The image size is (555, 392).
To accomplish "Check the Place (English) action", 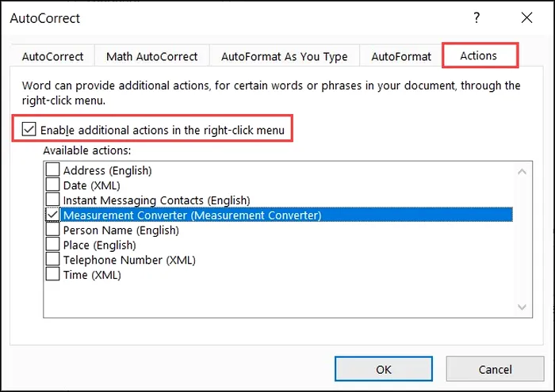I will click(52, 245).
